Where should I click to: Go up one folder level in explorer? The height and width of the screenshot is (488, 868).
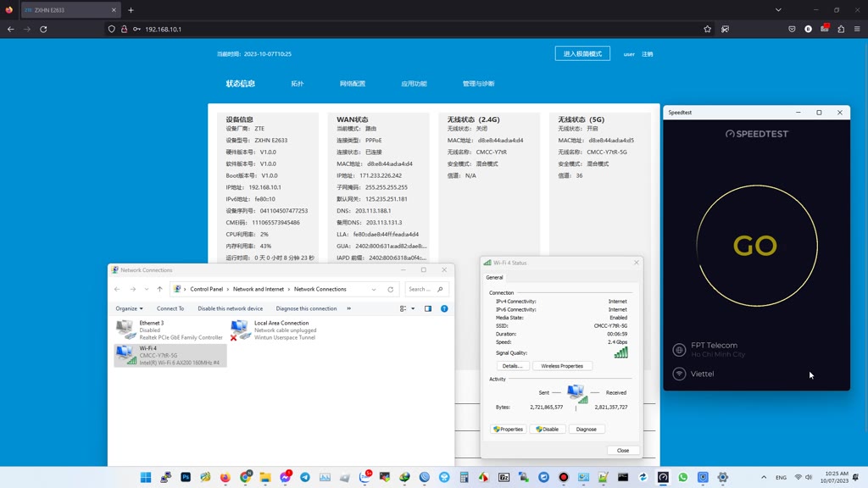(159, 290)
